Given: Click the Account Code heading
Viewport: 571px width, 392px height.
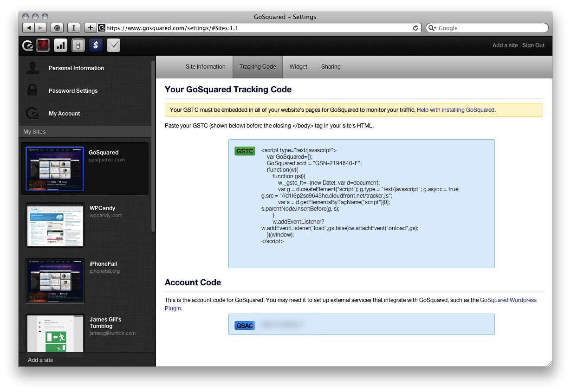Looking at the screenshot, I should (193, 283).
